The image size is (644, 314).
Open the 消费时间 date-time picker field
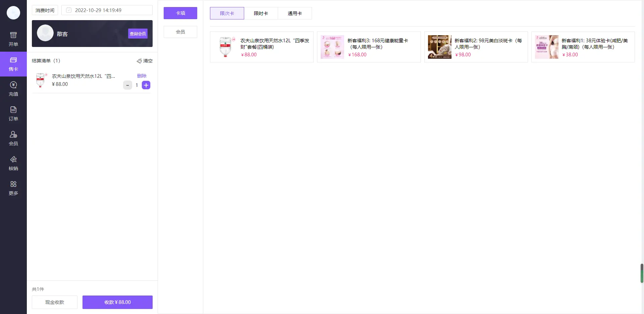point(107,10)
